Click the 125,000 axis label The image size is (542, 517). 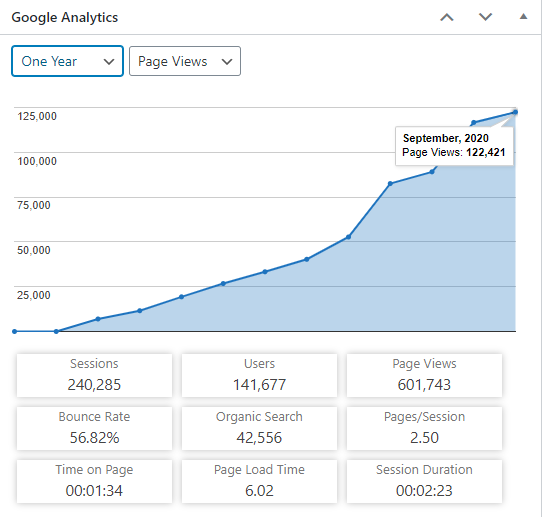[37, 116]
